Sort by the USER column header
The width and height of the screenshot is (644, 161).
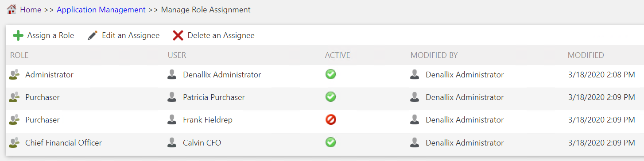[177, 55]
